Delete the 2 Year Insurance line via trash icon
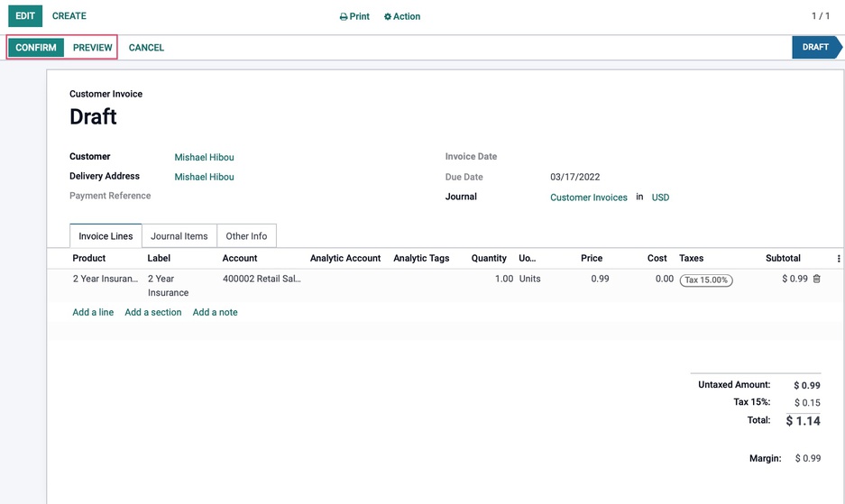The image size is (845, 504). coord(816,279)
